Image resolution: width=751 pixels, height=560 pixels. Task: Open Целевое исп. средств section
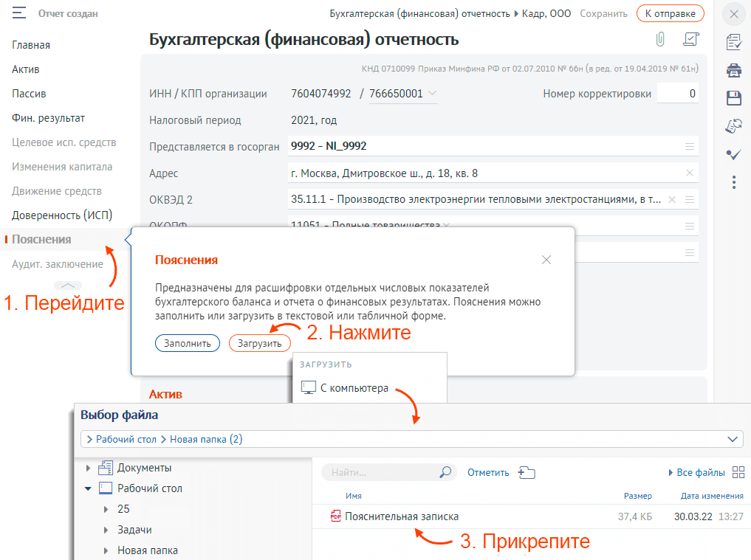[64, 142]
